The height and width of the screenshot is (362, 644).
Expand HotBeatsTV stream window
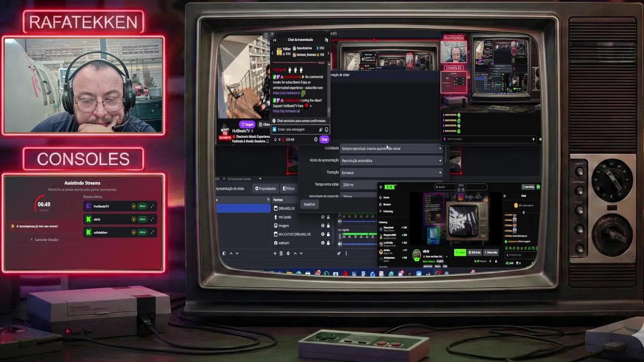[x=152, y=206]
